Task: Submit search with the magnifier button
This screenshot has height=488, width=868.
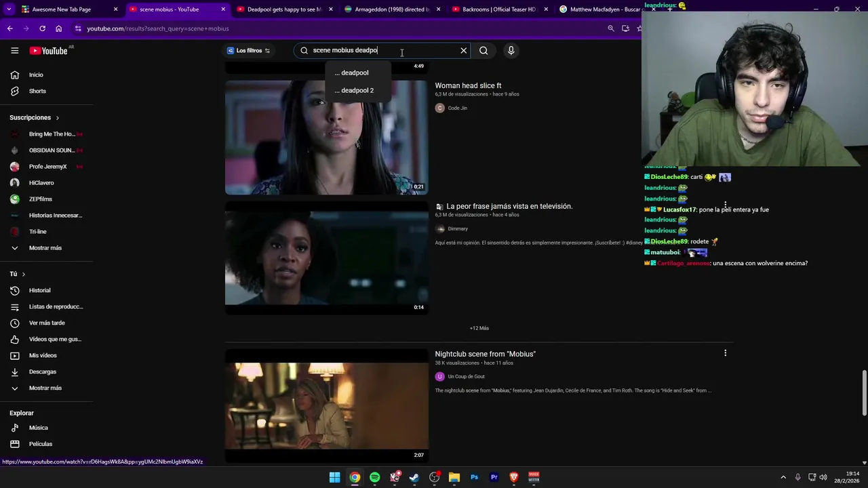Action: click(x=484, y=50)
